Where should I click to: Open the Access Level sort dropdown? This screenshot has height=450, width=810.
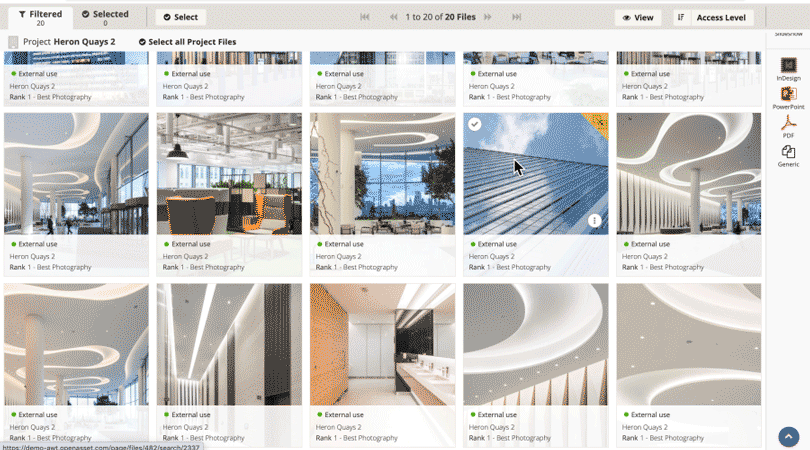click(721, 18)
